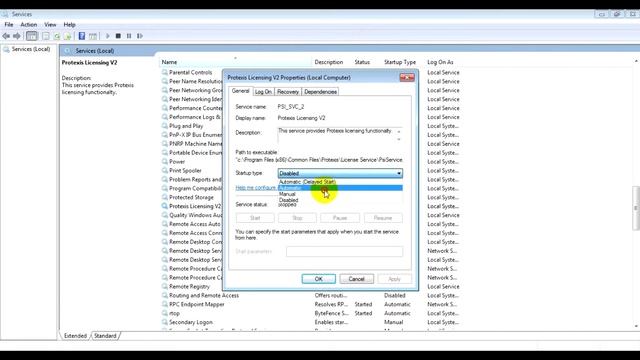Click the Apply button
The image size is (640, 360).
tap(394, 279)
